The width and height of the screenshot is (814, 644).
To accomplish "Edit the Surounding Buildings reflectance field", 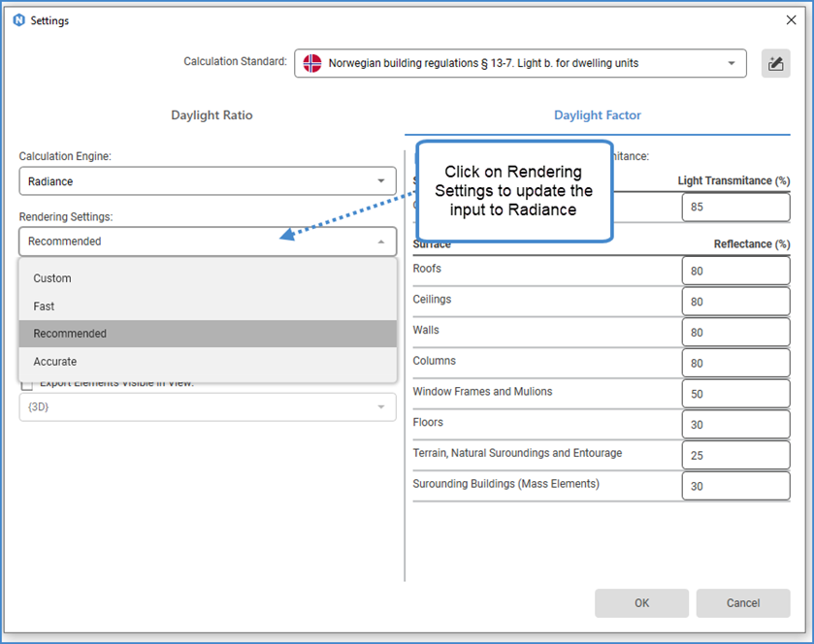I will click(x=736, y=486).
